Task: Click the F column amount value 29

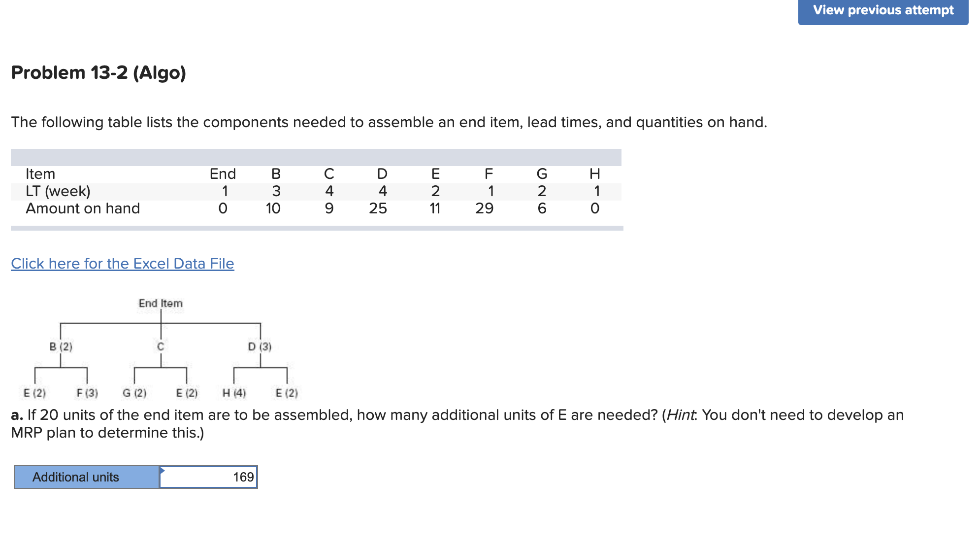Action: 485,208
